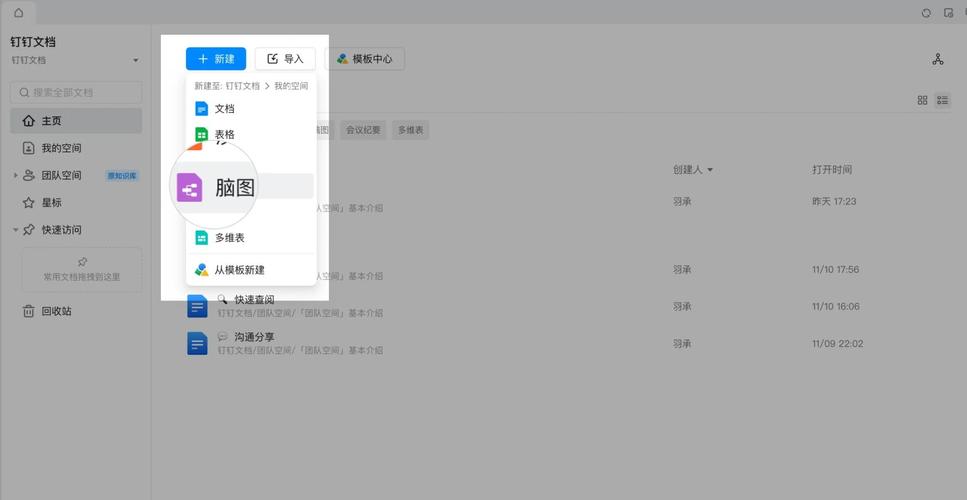Collapse the 快速访问 section
This screenshot has width=967, height=500.
pyautogui.click(x=16, y=230)
